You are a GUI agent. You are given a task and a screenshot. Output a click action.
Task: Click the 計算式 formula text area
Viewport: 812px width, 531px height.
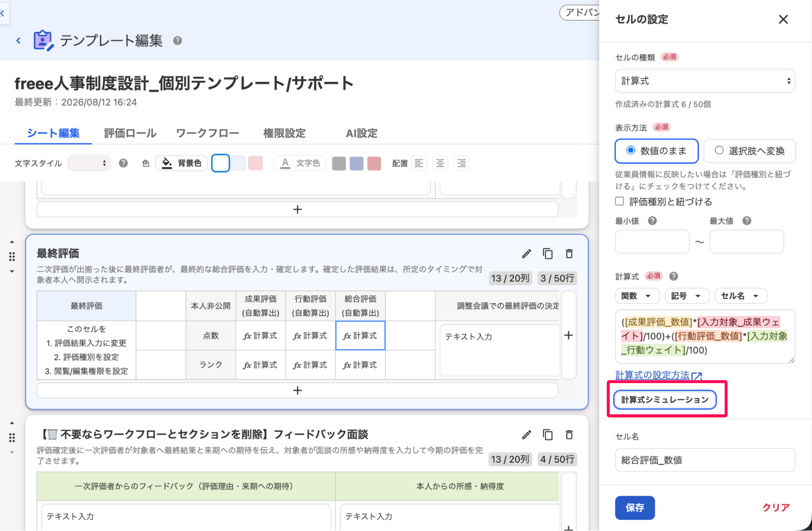[x=705, y=336]
